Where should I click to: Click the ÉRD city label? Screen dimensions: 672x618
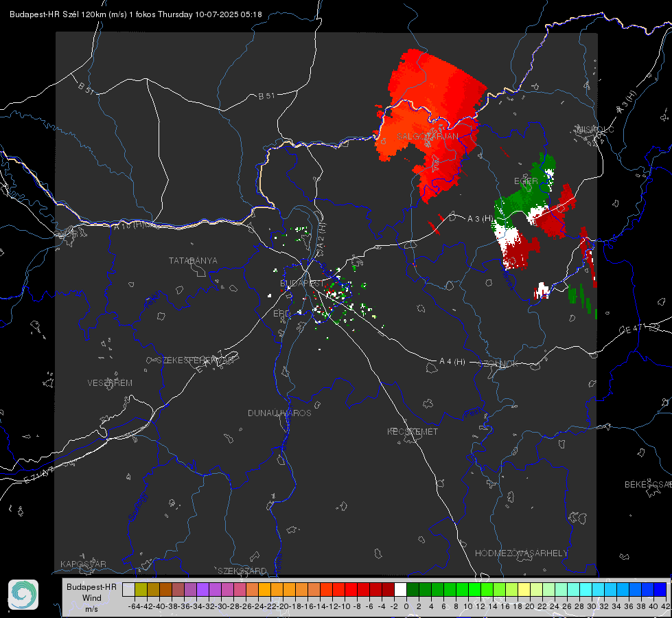pos(281,314)
